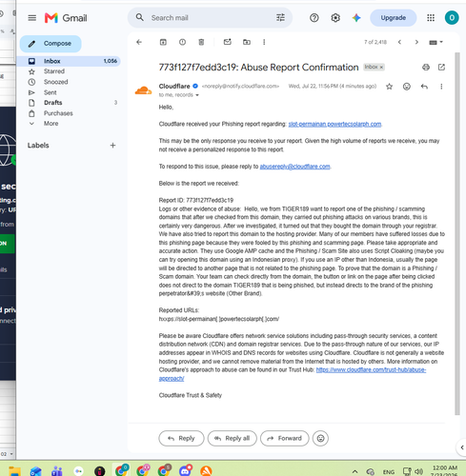Viewport: 466px width, 476px height.
Task: Open File Explorer in taskbar
Action: pyautogui.click(x=14, y=471)
